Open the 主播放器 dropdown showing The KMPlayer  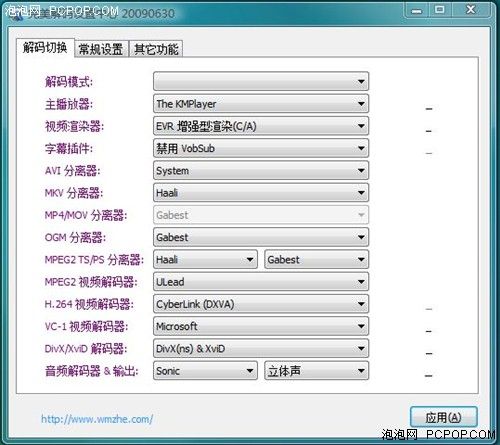click(261, 104)
